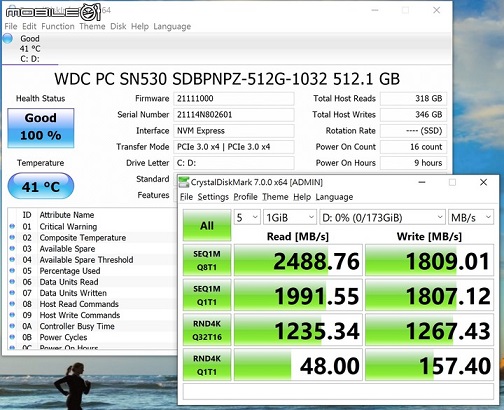Open File menu in CrystalDiskInfo

coord(11,26)
